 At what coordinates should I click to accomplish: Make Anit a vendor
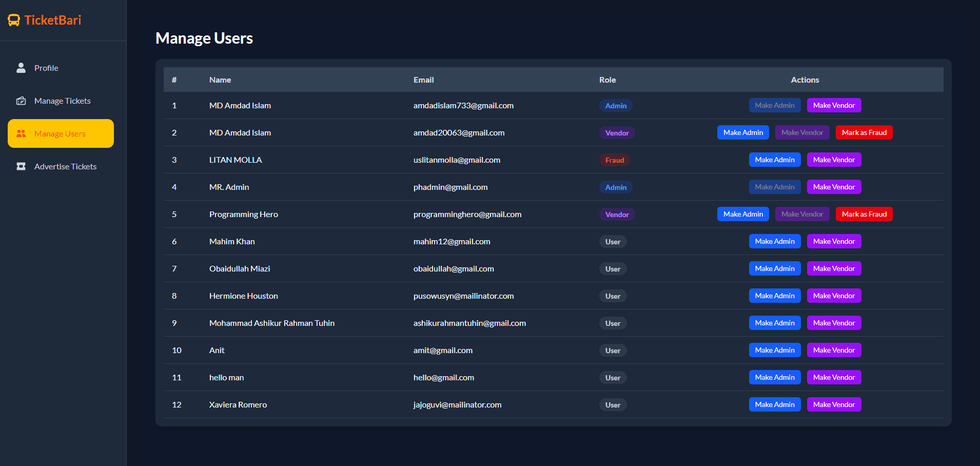(x=834, y=350)
